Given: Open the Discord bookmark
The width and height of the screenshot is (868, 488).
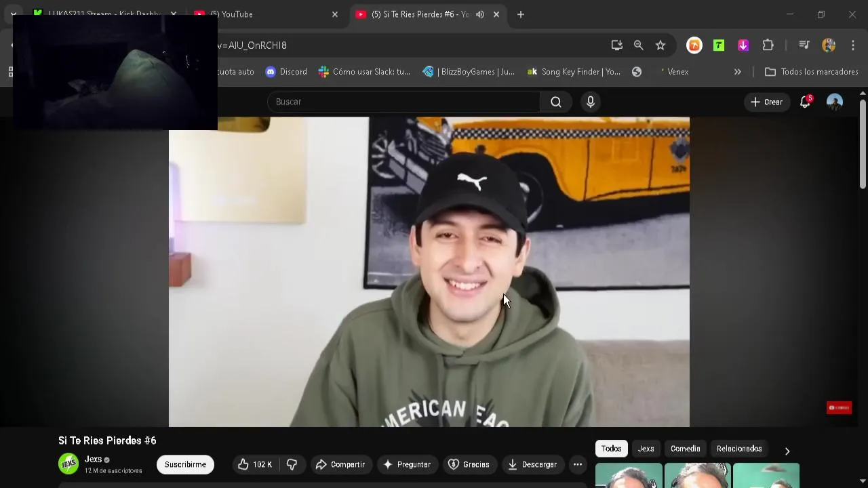Looking at the screenshot, I should pyautogui.click(x=286, y=72).
